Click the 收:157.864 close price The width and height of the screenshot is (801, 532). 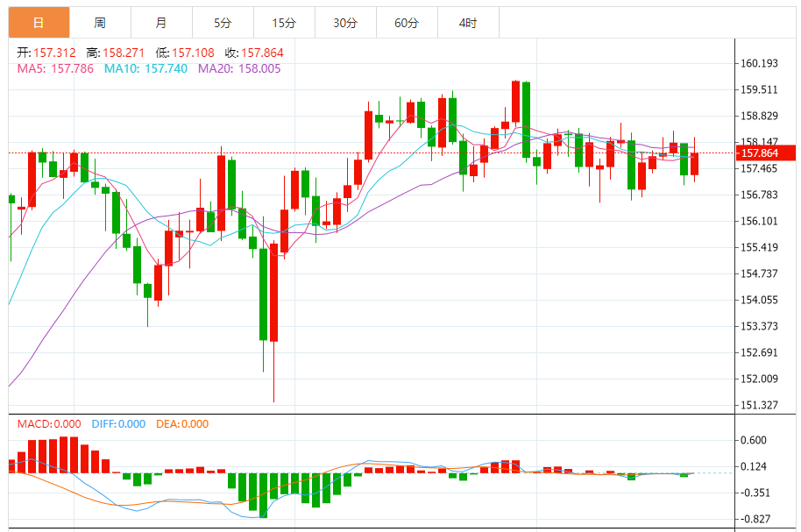[254, 53]
